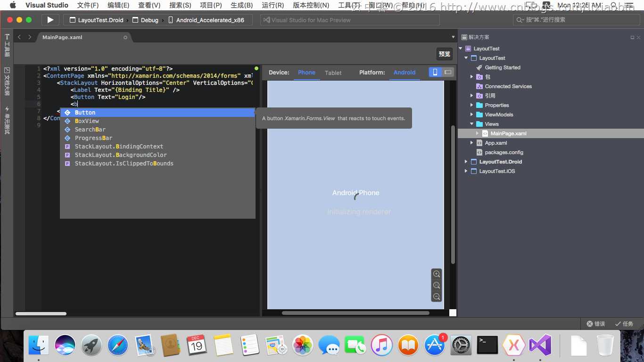Open the LayoutTest.Droid startup project selector

tap(96, 20)
